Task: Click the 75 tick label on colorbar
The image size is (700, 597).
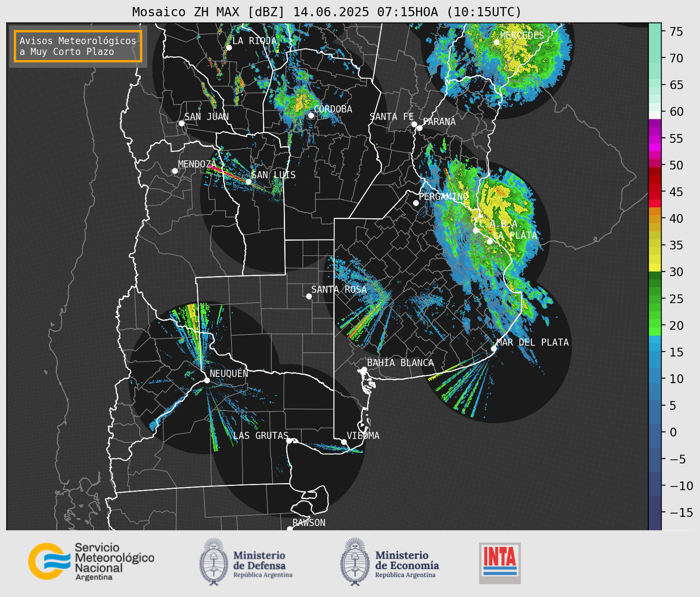Action: pyautogui.click(x=676, y=32)
